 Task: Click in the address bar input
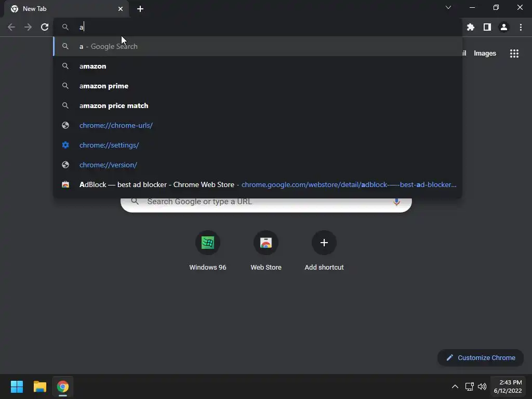(258, 27)
